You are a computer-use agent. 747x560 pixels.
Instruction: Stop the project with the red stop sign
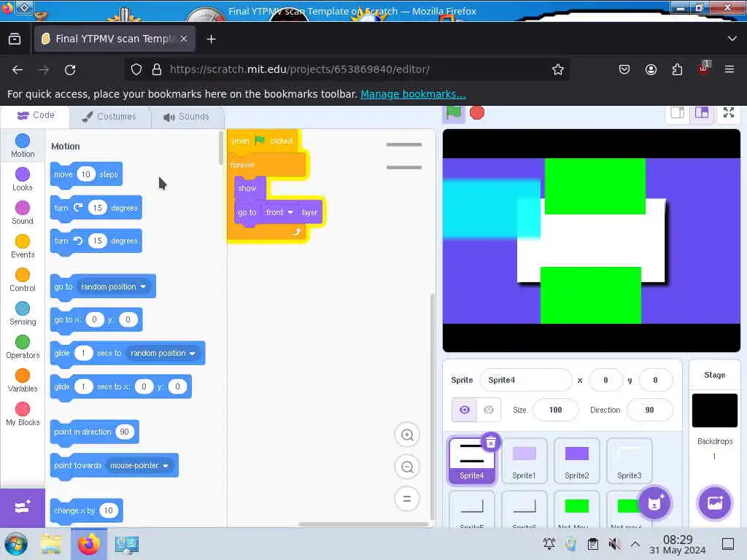[x=477, y=113]
